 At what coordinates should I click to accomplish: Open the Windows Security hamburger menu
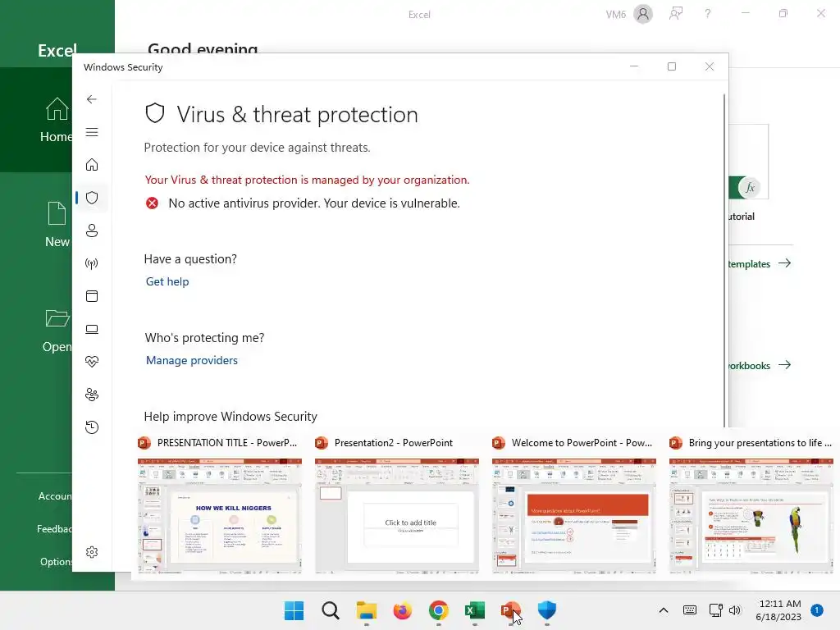click(x=92, y=132)
